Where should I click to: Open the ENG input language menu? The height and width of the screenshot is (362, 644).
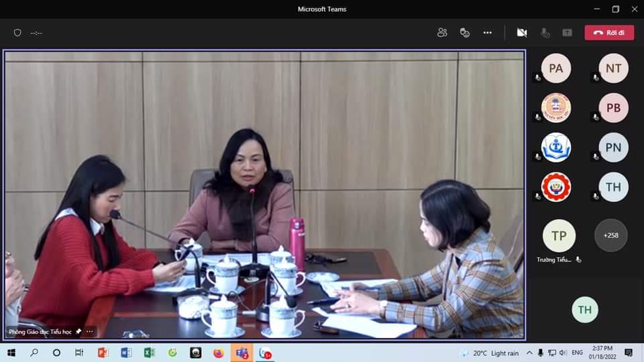[576, 353]
